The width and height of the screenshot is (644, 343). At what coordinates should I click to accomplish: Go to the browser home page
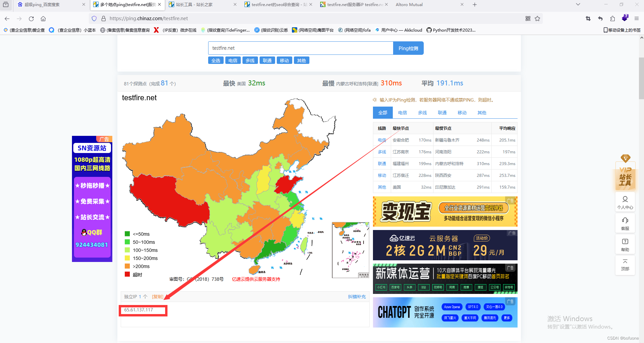[x=43, y=18]
